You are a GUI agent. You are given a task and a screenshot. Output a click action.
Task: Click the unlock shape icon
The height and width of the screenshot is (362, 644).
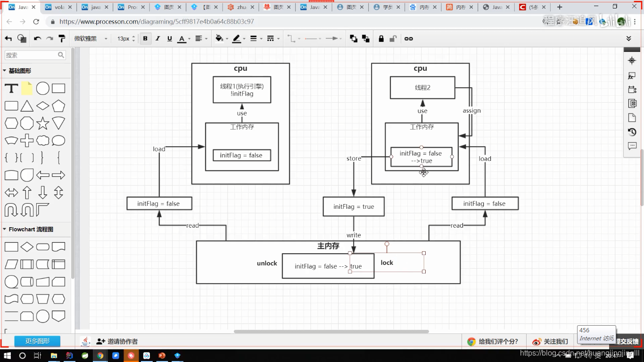coord(393,39)
